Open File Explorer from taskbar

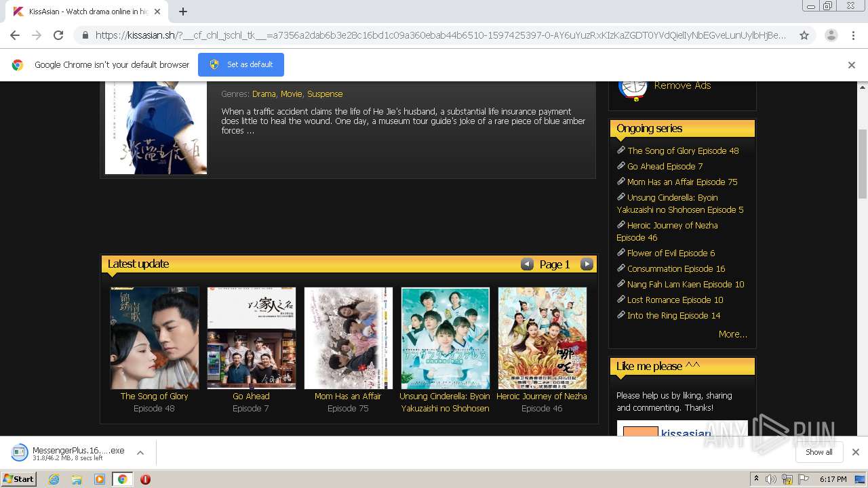[77, 479]
